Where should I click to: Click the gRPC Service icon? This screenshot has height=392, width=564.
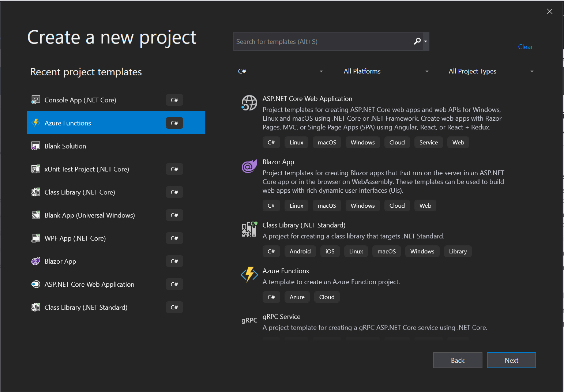pyautogui.click(x=249, y=320)
